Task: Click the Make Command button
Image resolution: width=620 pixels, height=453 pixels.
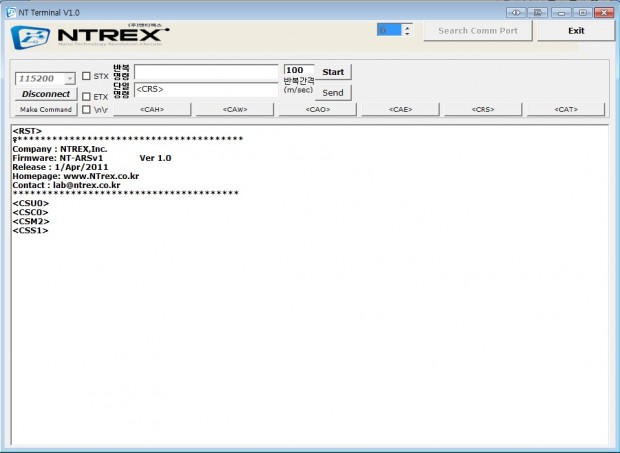Action: (46, 109)
